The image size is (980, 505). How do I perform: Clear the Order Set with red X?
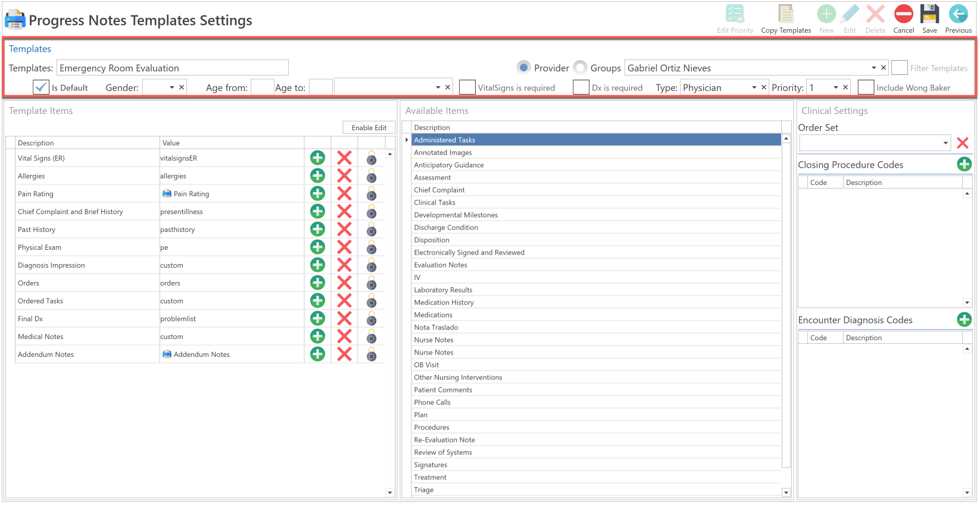coord(962,143)
